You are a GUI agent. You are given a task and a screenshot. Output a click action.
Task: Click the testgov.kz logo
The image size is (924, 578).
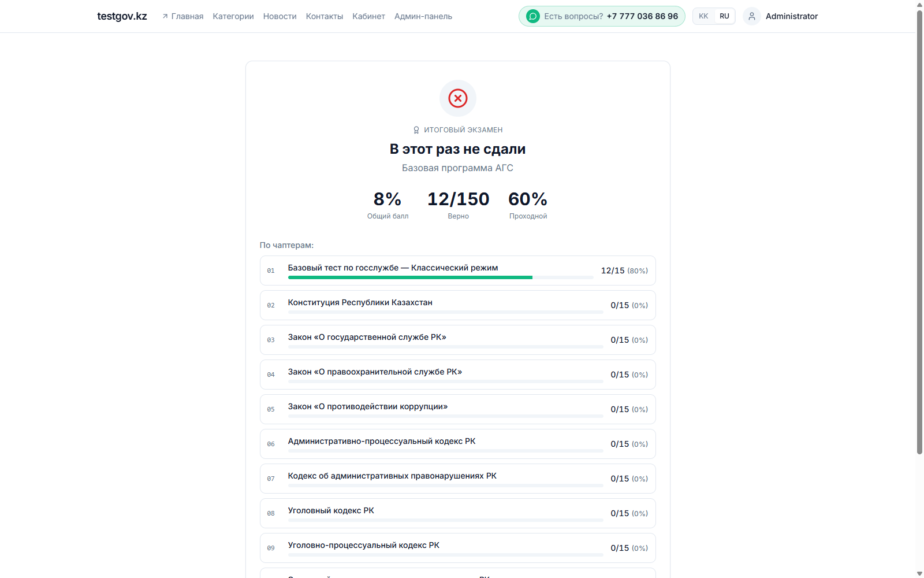point(122,16)
